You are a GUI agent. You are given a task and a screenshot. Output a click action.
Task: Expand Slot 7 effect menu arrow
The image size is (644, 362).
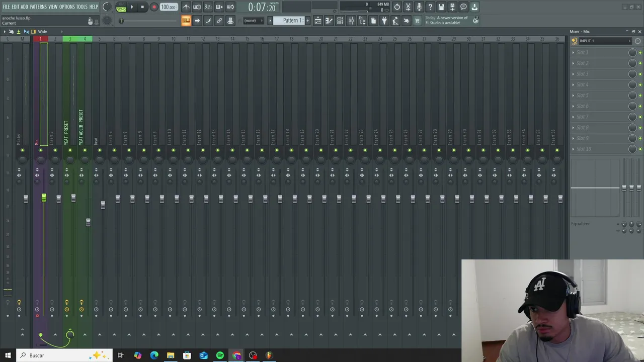573,117
